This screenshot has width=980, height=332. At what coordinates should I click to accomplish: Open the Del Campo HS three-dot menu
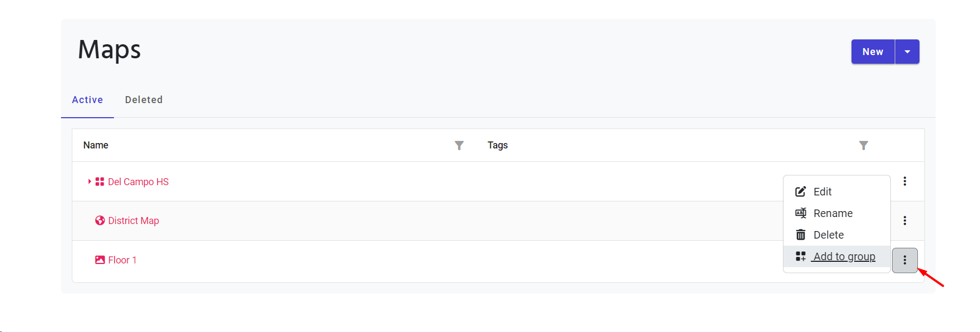coord(904,181)
